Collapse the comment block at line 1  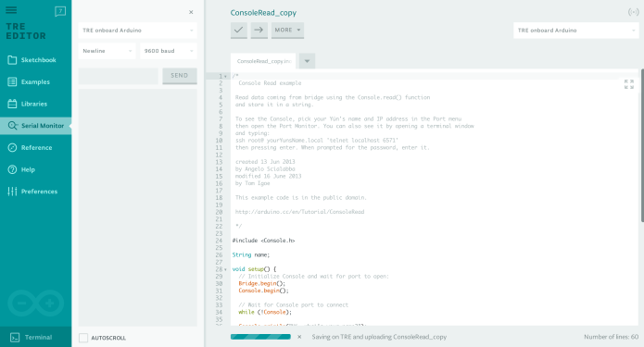(225, 76)
